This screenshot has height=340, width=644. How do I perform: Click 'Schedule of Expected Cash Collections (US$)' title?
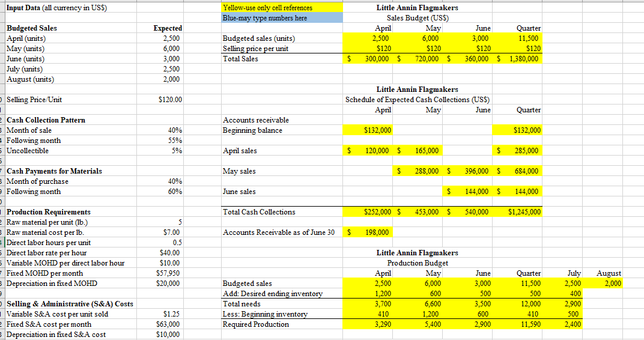click(x=418, y=99)
